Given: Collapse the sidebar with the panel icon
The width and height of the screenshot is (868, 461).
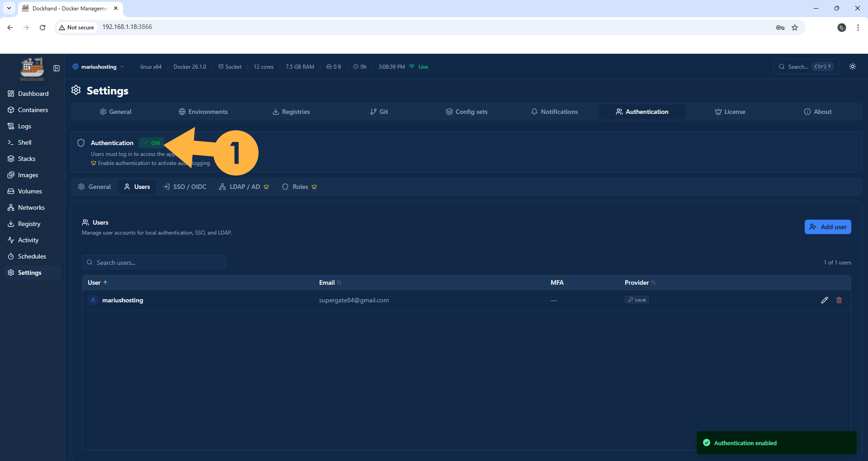Looking at the screenshot, I should tap(56, 68).
